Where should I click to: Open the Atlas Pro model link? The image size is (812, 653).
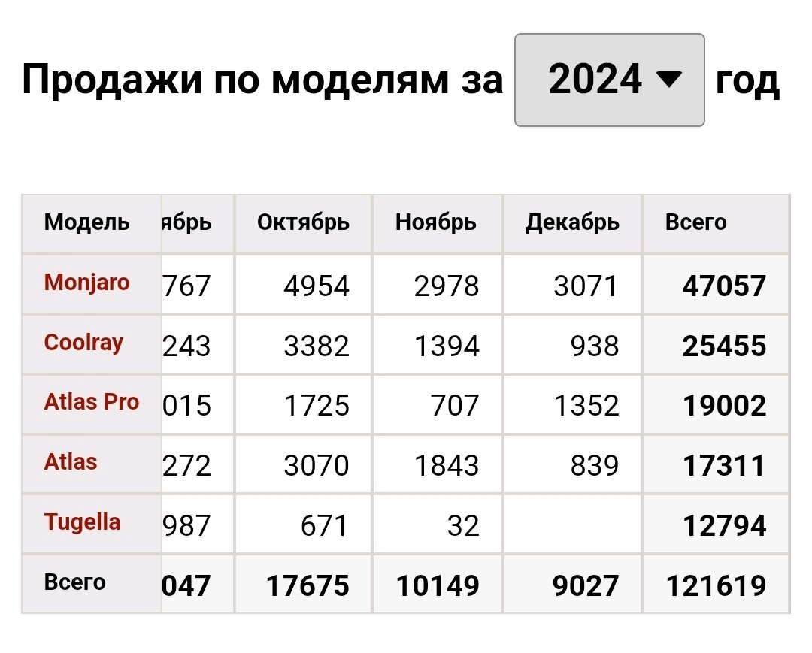point(92,402)
